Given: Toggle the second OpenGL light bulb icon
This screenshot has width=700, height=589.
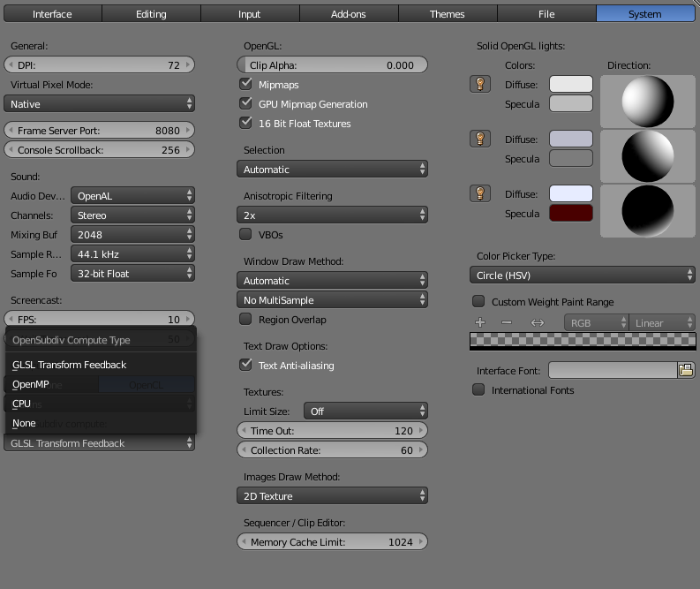Looking at the screenshot, I should point(480,139).
